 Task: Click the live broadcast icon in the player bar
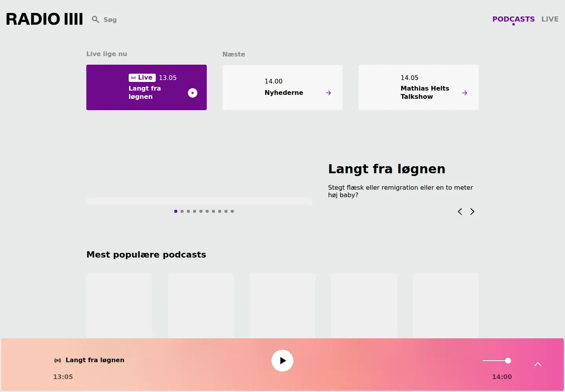(x=58, y=360)
